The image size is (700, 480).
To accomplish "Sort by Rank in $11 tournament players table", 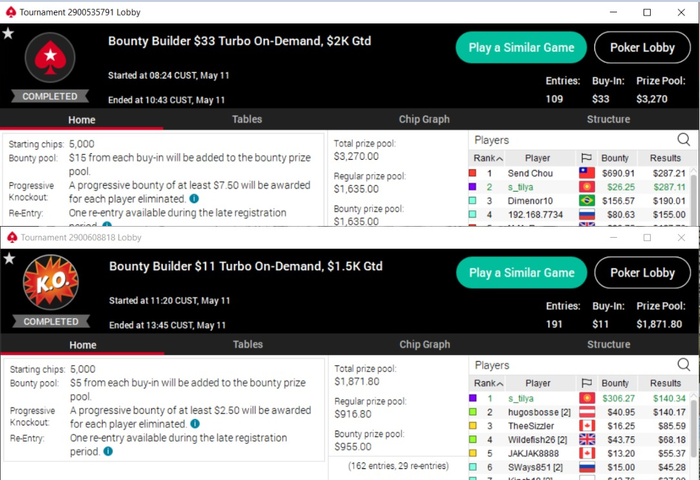I will click(x=488, y=383).
